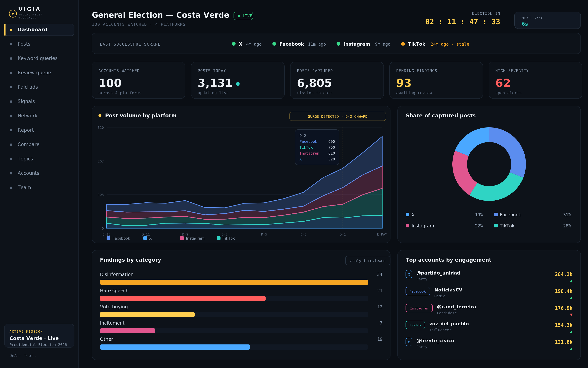Click the up trend arrow under 154.3k
This screenshot has height=368, width=588.
click(x=571, y=332)
